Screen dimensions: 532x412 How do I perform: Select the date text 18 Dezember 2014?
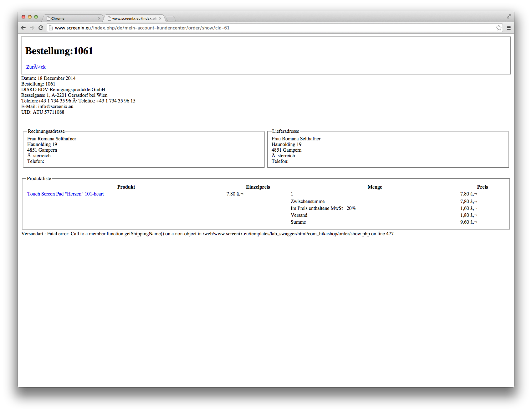57,78
